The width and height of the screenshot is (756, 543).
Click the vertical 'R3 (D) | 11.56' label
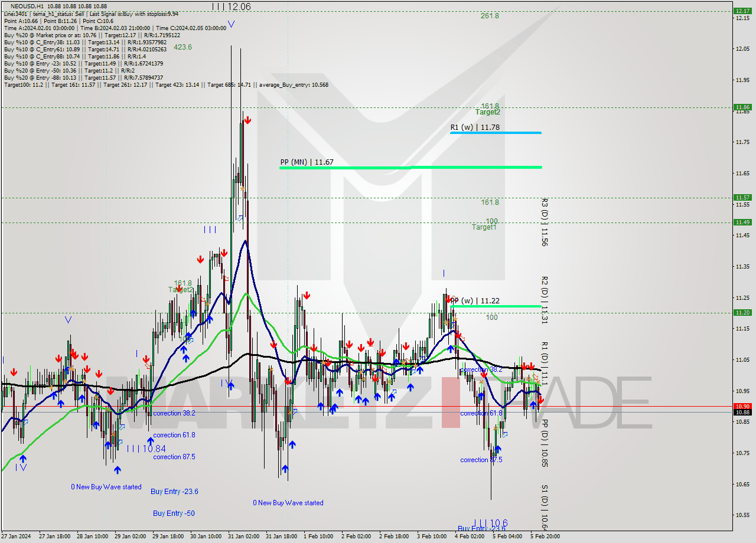[544, 222]
